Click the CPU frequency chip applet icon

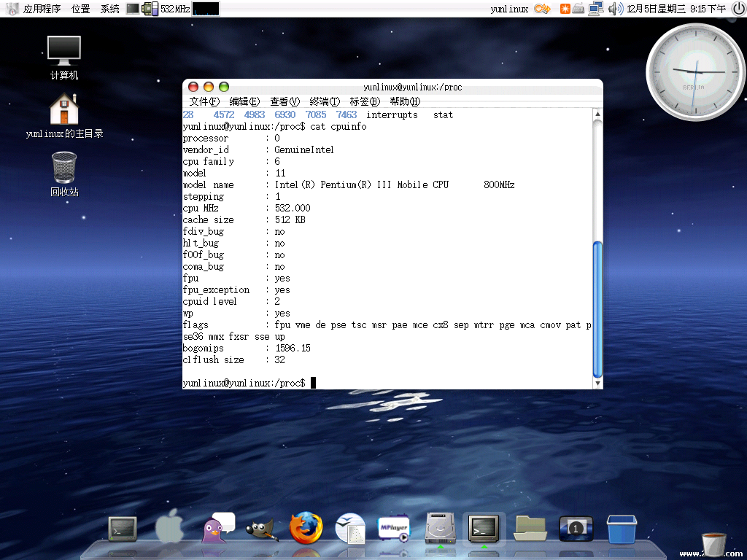click(x=150, y=9)
